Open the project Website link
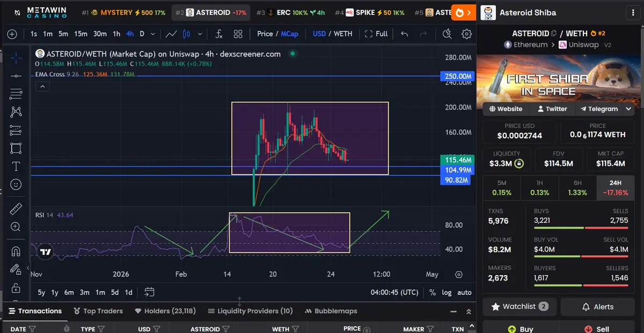644x333 pixels. click(x=506, y=109)
